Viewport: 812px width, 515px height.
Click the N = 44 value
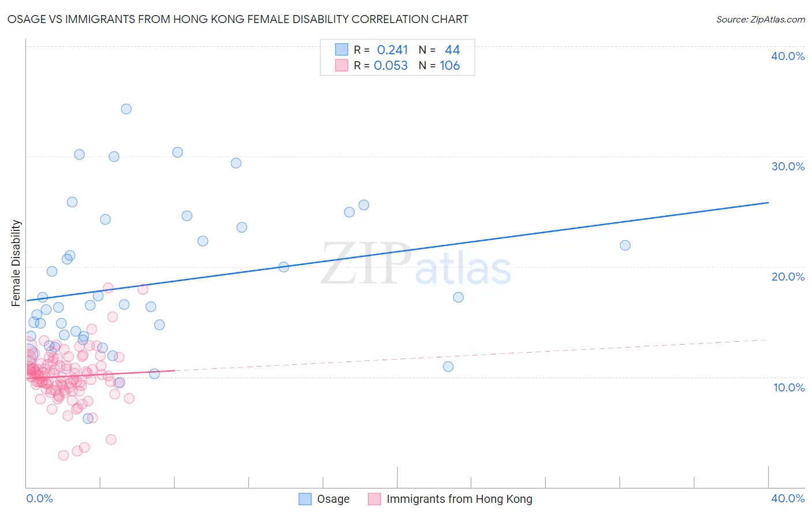tap(439, 50)
